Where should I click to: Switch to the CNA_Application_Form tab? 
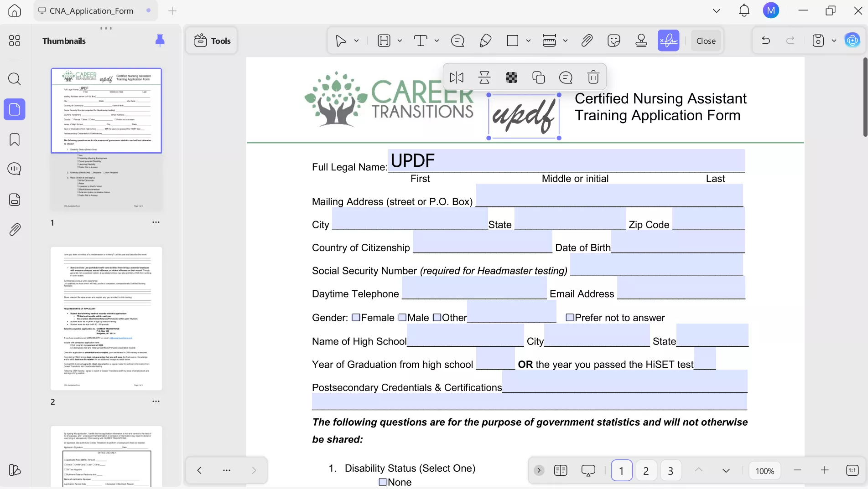[91, 10]
